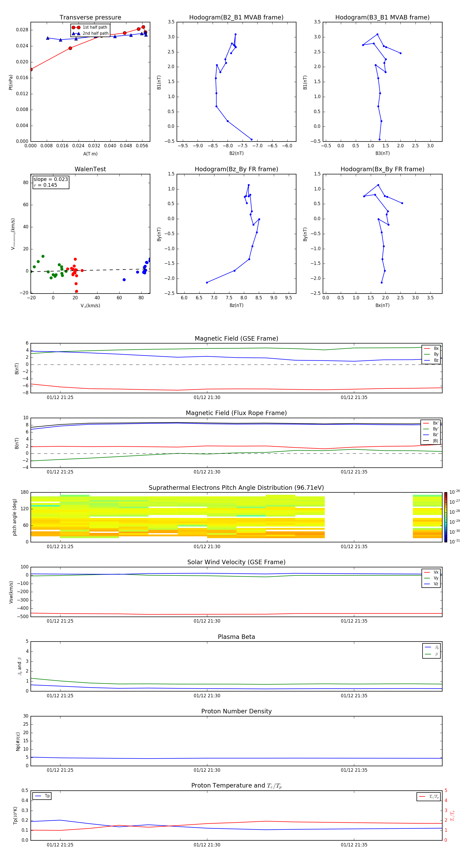Click "Bx'" in the Flux Rope legend
Image resolution: width=473 pixels, height=868 pixels.
[x=431, y=423]
